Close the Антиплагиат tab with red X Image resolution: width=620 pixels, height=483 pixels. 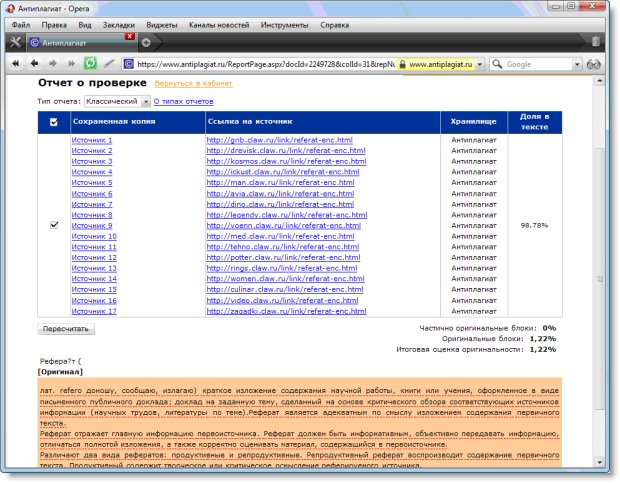130,36
